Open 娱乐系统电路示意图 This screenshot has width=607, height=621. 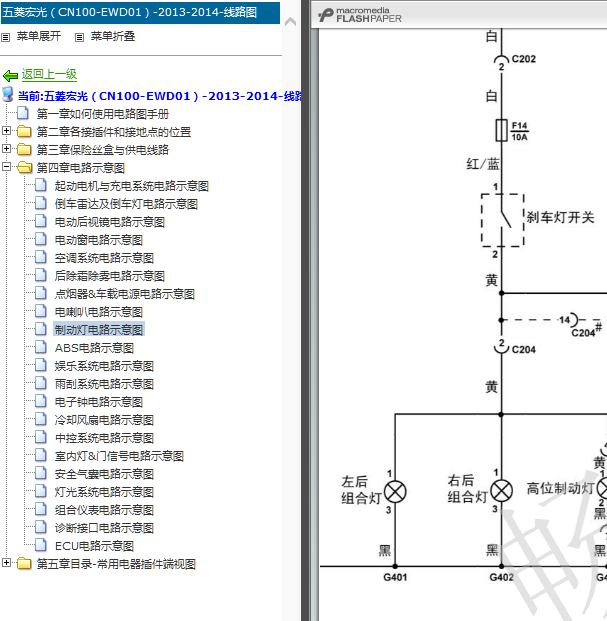[104, 366]
